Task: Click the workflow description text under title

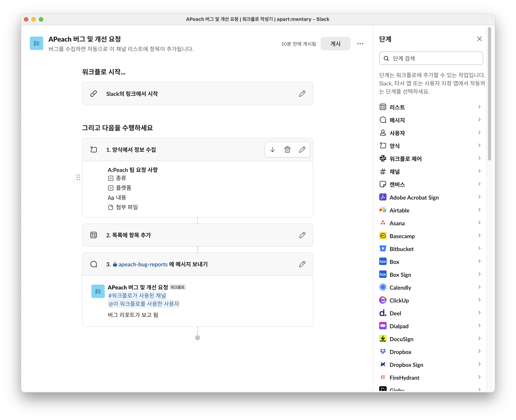Action: (121, 49)
